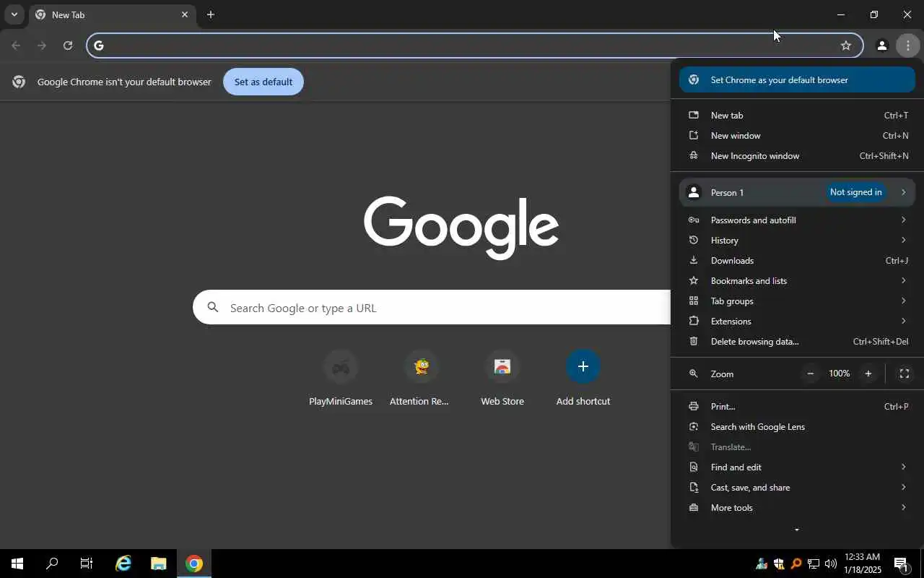Launch Internet Explorer from the taskbar

pos(123,564)
